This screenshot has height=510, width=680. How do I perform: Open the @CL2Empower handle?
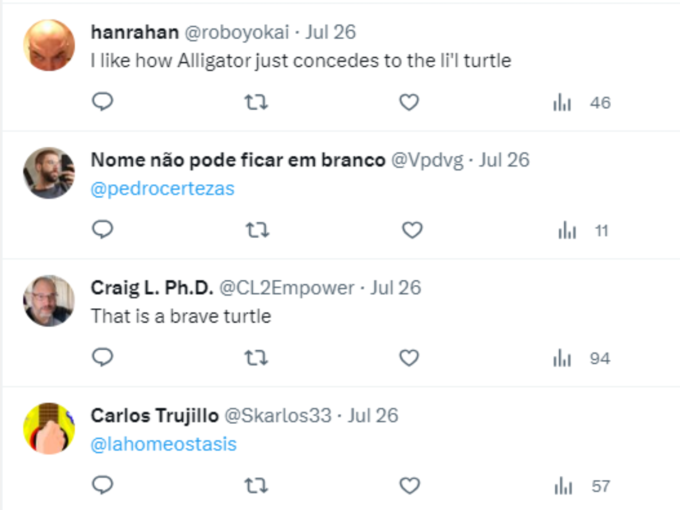(x=287, y=288)
